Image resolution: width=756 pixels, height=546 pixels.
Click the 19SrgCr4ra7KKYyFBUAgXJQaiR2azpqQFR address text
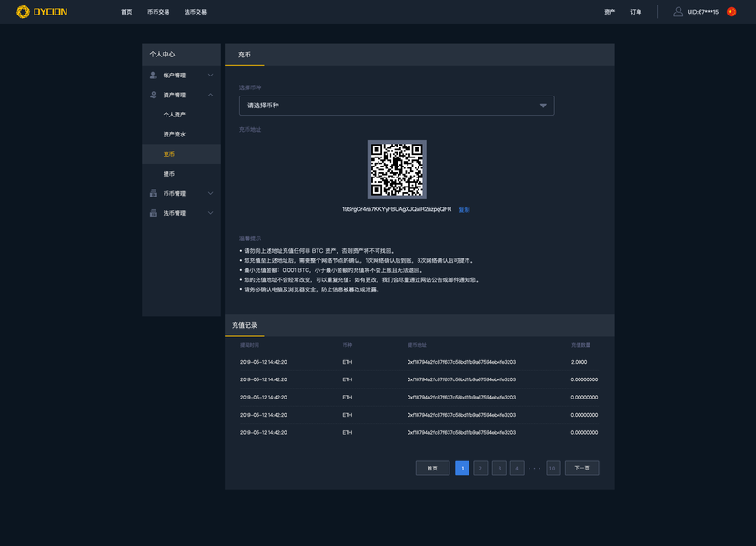[x=397, y=209]
